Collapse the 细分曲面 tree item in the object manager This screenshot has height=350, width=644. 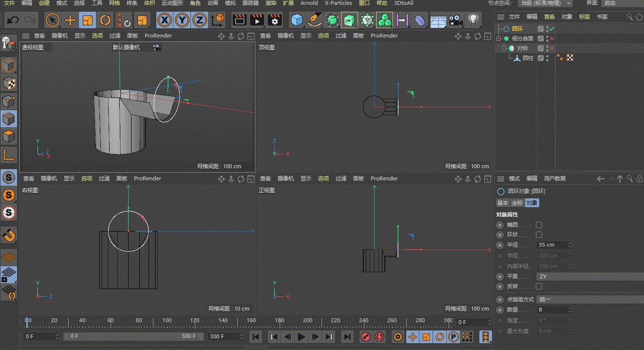click(x=498, y=39)
